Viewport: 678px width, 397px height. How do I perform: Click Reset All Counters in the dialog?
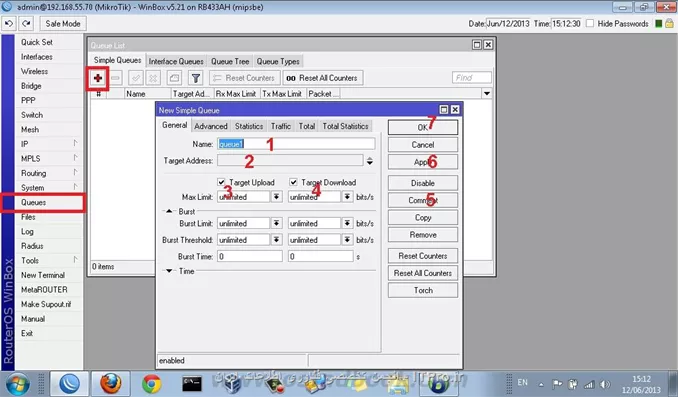[x=422, y=273]
